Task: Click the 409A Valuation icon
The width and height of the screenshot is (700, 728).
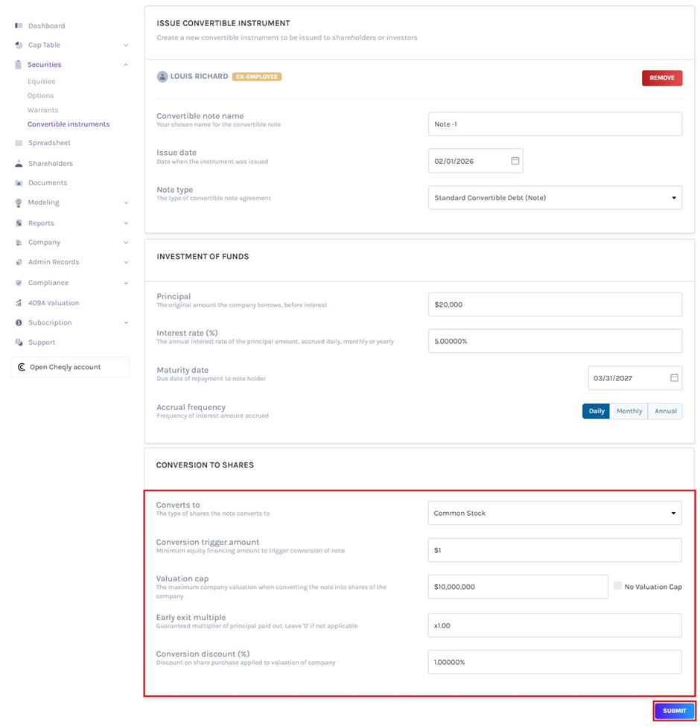Action: tap(19, 303)
